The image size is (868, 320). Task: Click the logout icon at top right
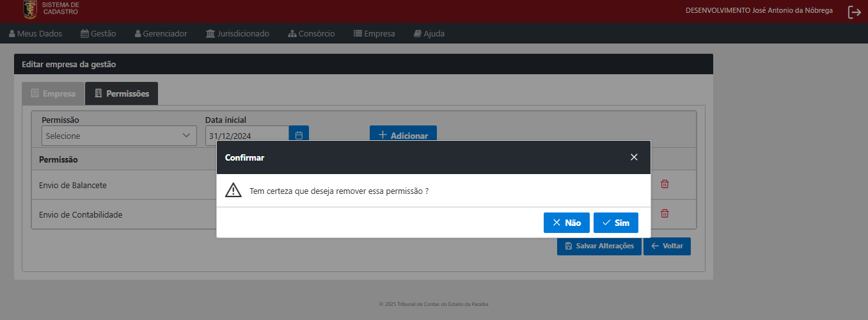tap(854, 12)
